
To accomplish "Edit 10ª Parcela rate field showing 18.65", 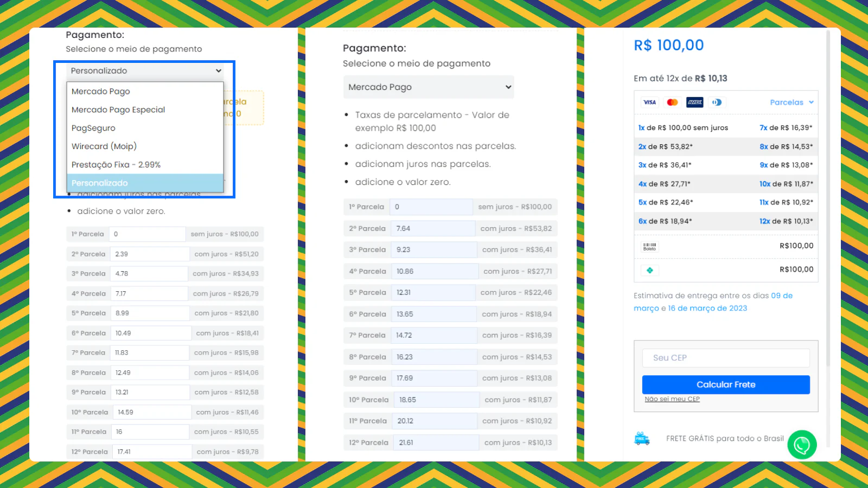I will 437,400.
